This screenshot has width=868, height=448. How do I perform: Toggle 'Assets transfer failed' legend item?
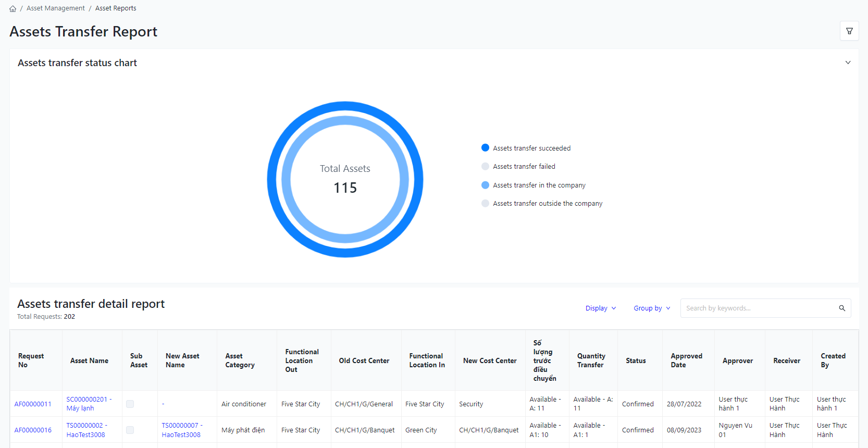click(524, 167)
